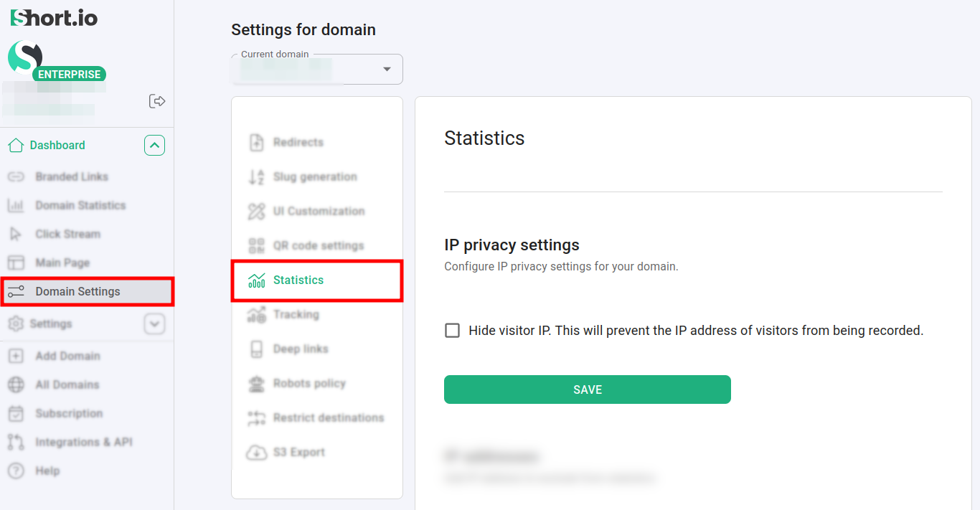Image resolution: width=980 pixels, height=510 pixels.
Task: Select the Statistics settings tab
Action: pos(298,280)
